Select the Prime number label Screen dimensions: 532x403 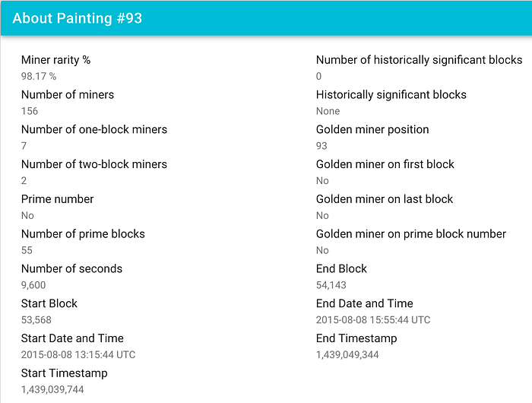pyautogui.click(x=57, y=199)
